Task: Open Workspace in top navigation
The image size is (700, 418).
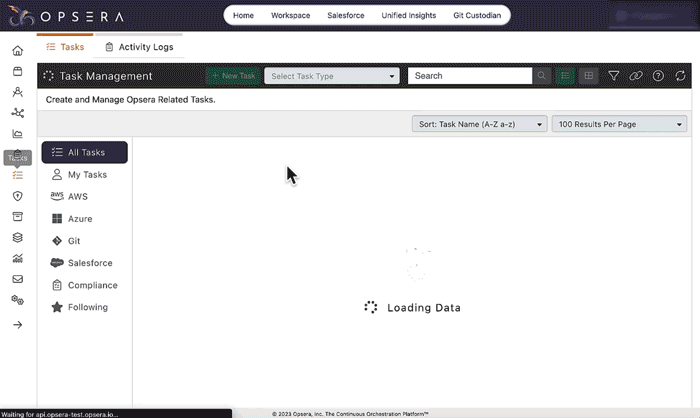Action: pos(291,15)
